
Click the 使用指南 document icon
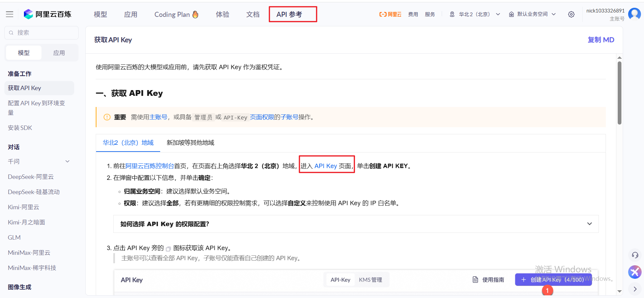coord(475,279)
